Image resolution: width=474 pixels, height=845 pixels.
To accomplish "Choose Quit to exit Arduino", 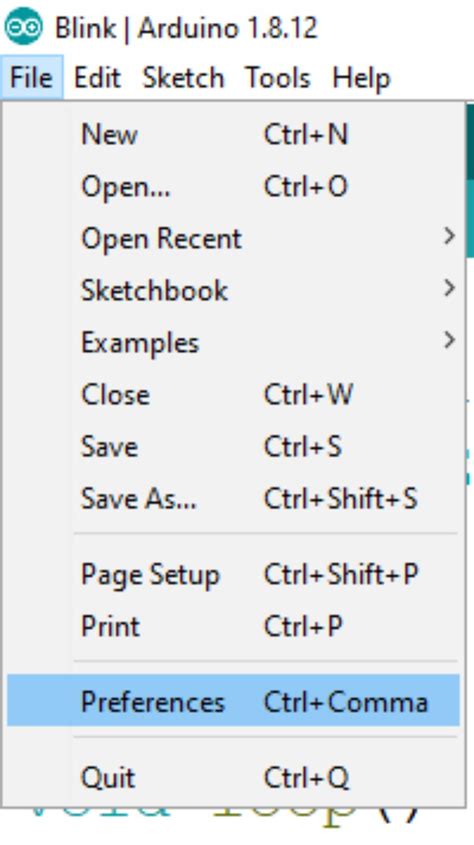I will [233, 777].
